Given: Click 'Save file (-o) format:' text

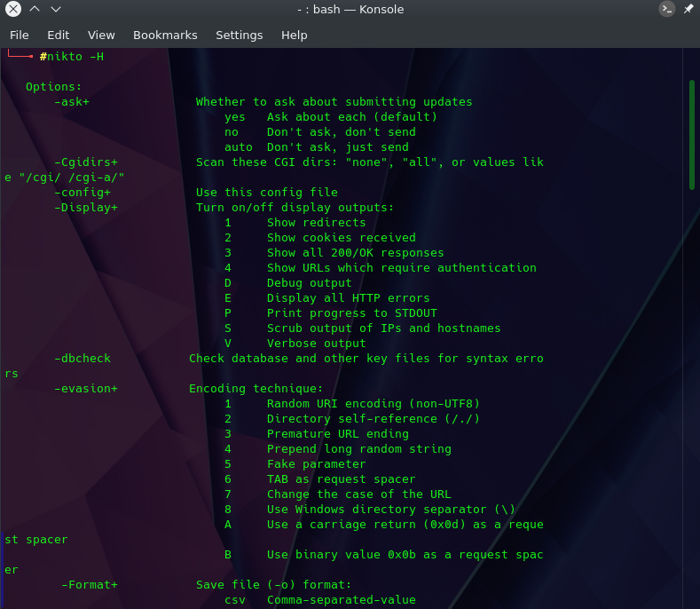Looking at the screenshot, I should [273, 585].
